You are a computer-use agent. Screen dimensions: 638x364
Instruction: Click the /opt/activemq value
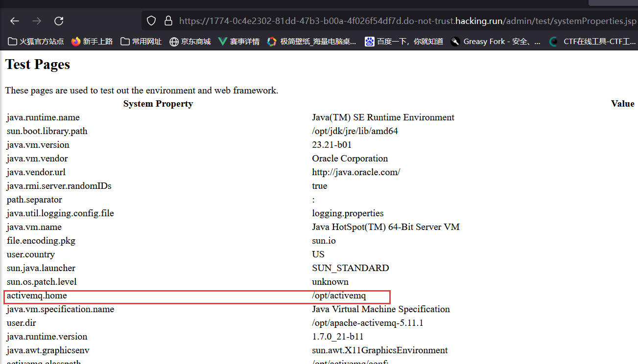tap(339, 296)
